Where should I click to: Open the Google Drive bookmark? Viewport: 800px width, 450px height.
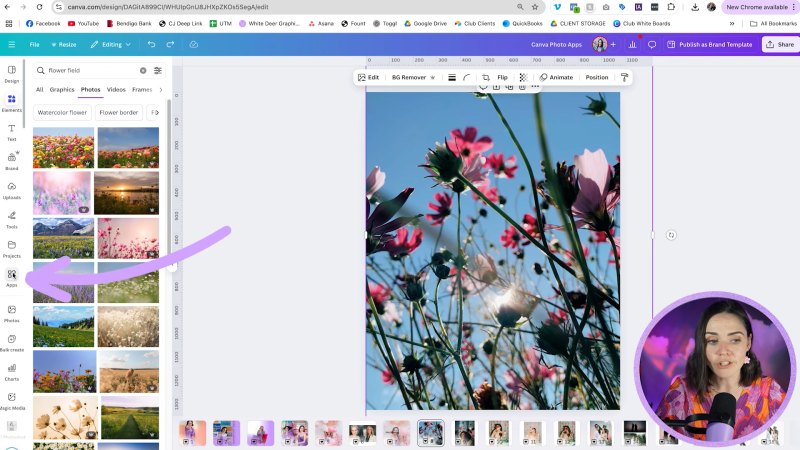426,23
